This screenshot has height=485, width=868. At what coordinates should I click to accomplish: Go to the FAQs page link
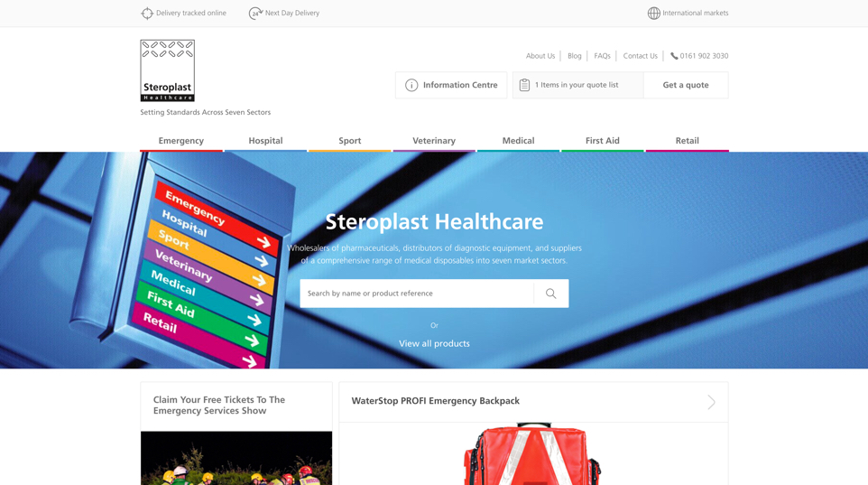[x=603, y=56]
